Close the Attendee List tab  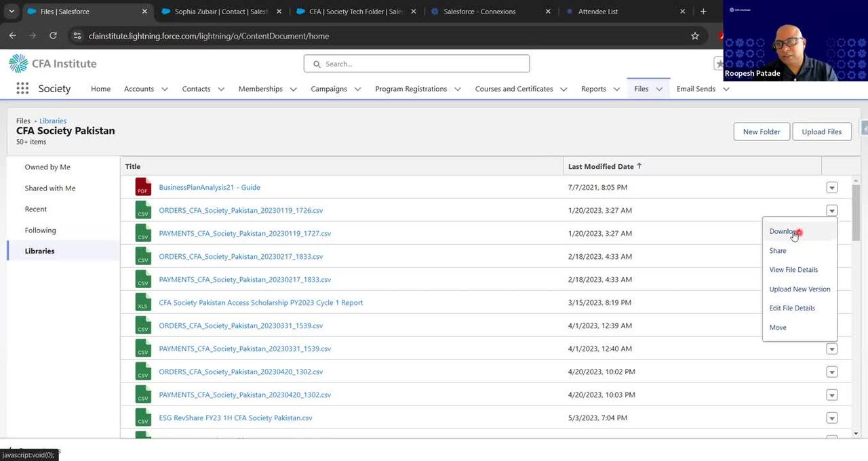pyautogui.click(x=683, y=12)
